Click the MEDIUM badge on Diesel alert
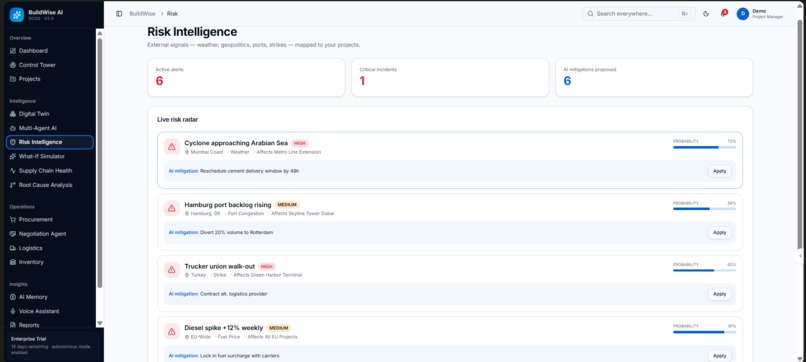Image resolution: width=806 pixels, height=362 pixels. coord(279,328)
